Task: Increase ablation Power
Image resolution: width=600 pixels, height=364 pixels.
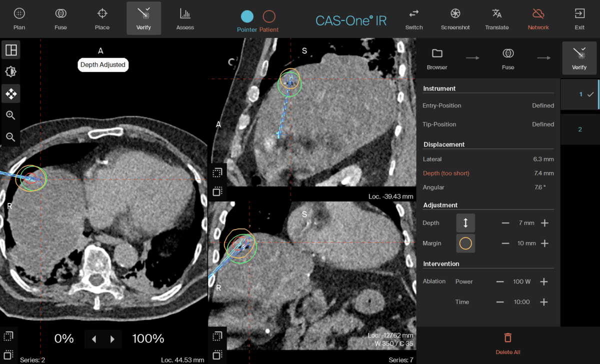Action: [x=544, y=282]
